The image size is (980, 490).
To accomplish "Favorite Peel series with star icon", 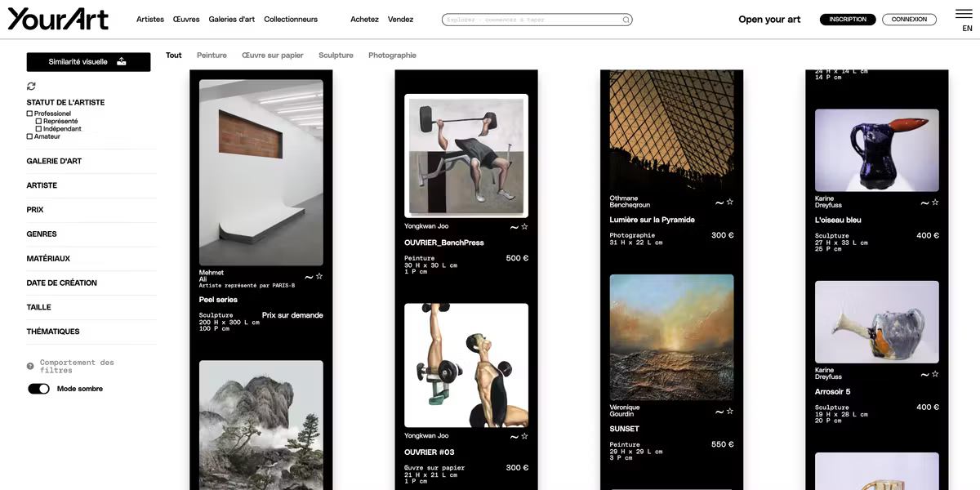I will tap(319, 276).
